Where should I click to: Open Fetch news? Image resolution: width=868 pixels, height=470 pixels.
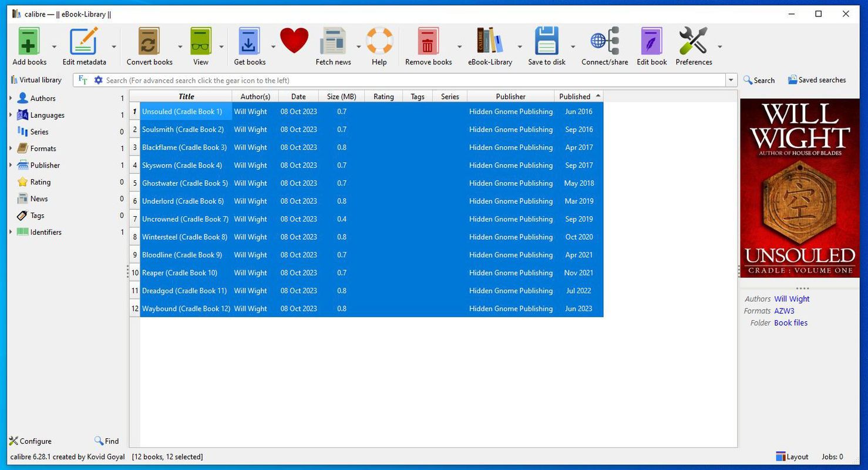click(x=333, y=42)
